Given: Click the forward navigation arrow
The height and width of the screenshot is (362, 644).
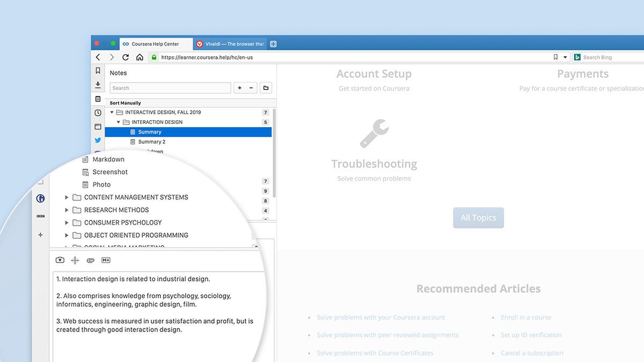Looking at the screenshot, I should [112, 57].
